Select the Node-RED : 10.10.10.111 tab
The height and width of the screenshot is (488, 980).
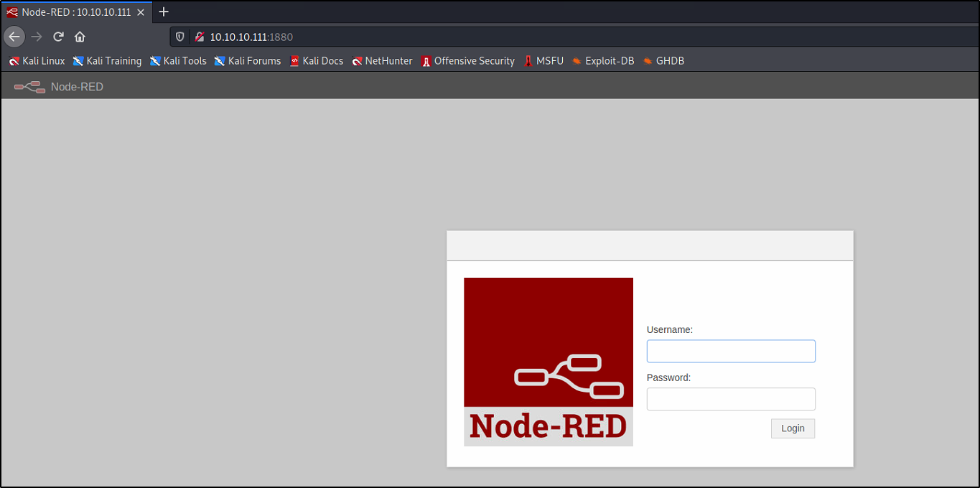tap(75, 12)
